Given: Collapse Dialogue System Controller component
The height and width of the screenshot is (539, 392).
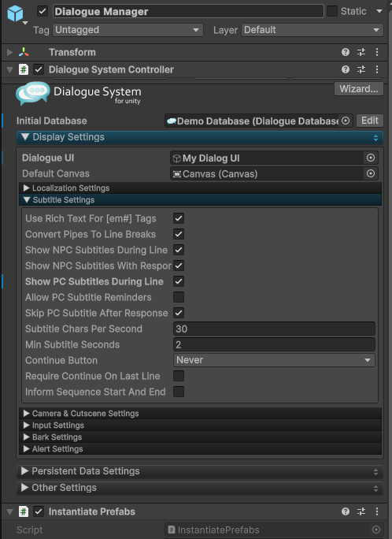Looking at the screenshot, I should [10, 70].
